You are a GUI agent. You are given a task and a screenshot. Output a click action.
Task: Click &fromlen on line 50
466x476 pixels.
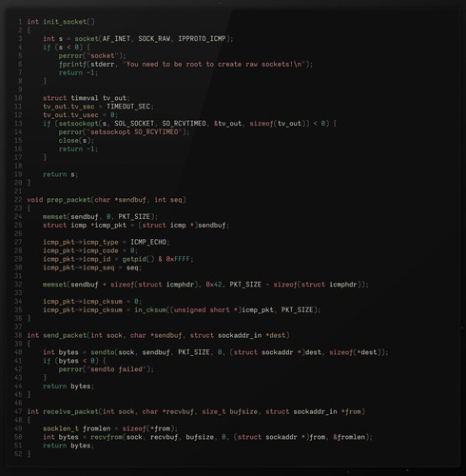click(349, 437)
